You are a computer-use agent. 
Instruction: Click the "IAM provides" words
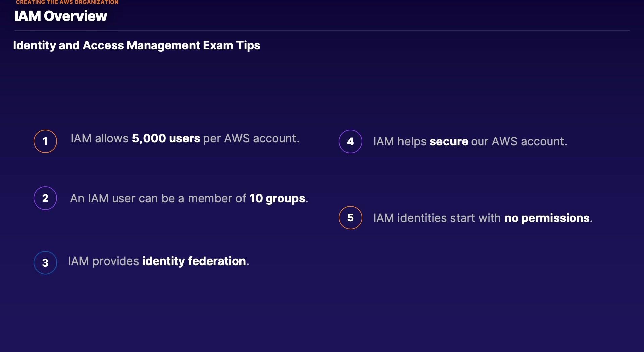(103, 261)
